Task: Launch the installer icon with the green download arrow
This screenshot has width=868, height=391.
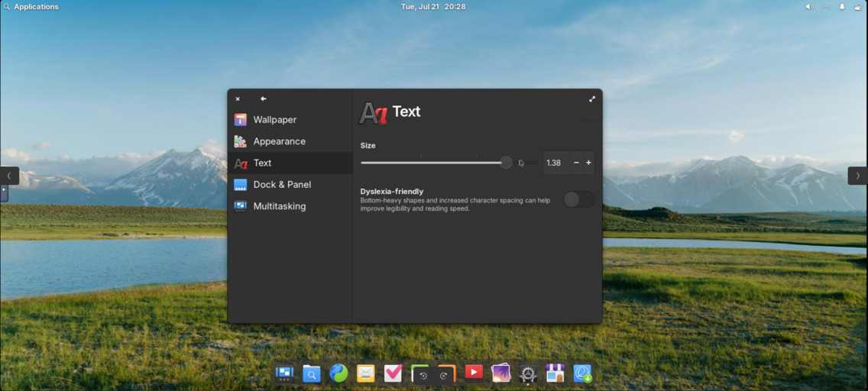Action: click(582, 373)
